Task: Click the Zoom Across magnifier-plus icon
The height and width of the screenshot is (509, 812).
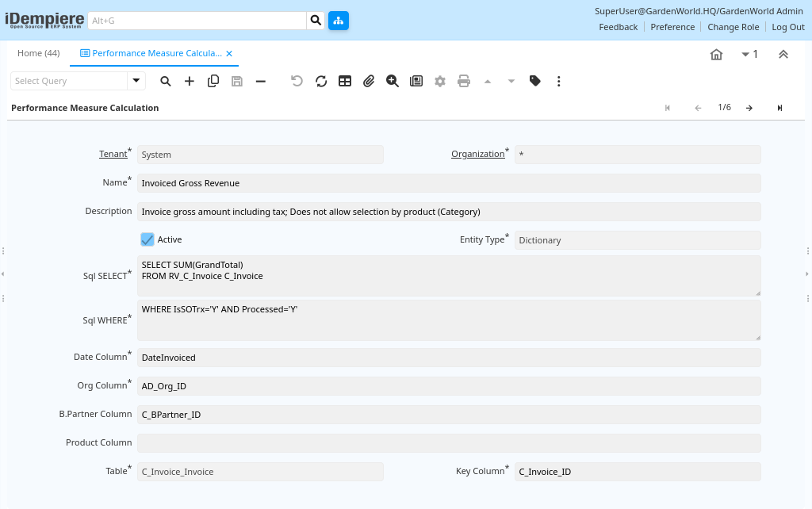Action: tap(393, 82)
